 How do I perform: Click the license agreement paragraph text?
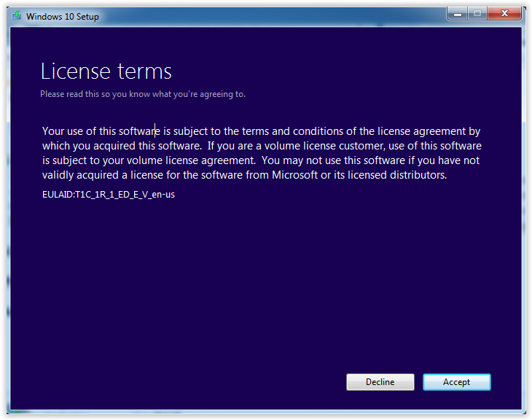click(x=262, y=153)
